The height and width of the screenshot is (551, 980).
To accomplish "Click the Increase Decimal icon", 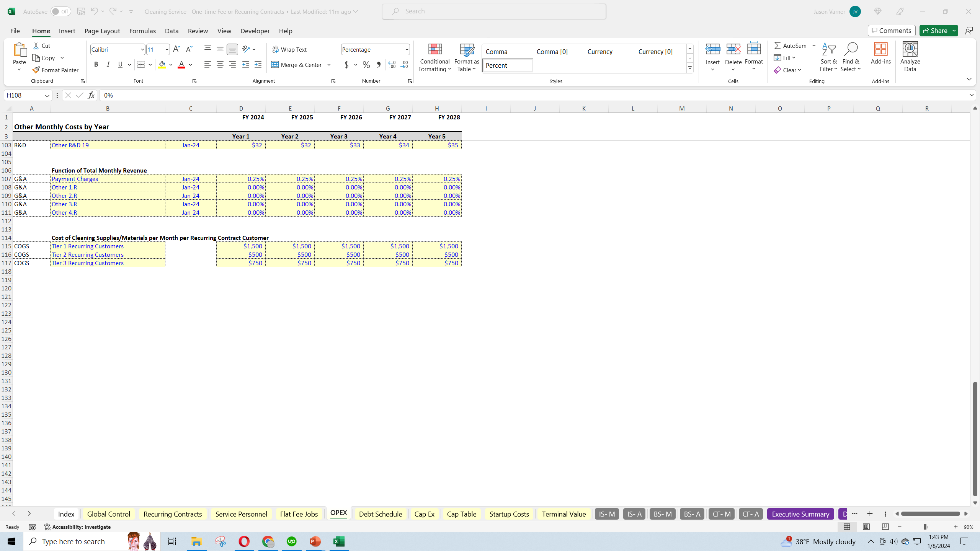I will pos(391,65).
